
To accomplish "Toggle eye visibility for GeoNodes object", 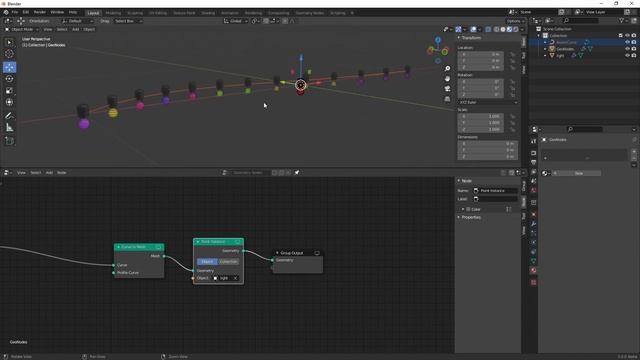I will (627, 49).
